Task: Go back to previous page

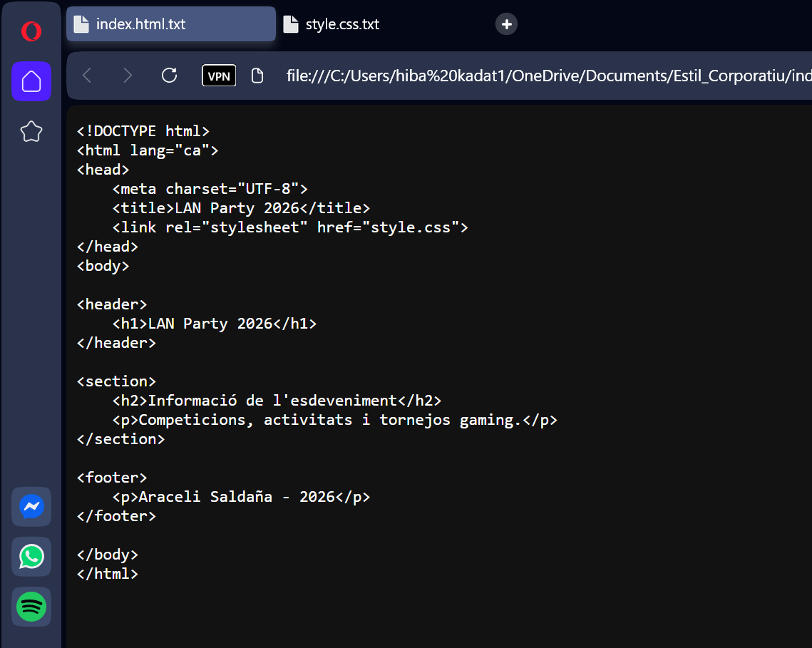Action: (x=87, y=76)
